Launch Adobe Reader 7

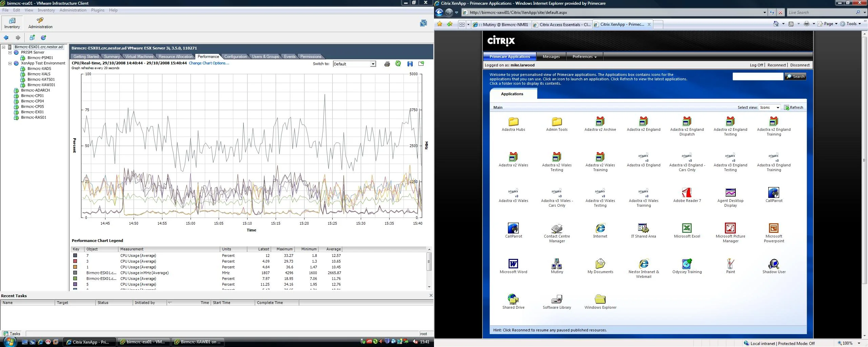tap(687, 195)
